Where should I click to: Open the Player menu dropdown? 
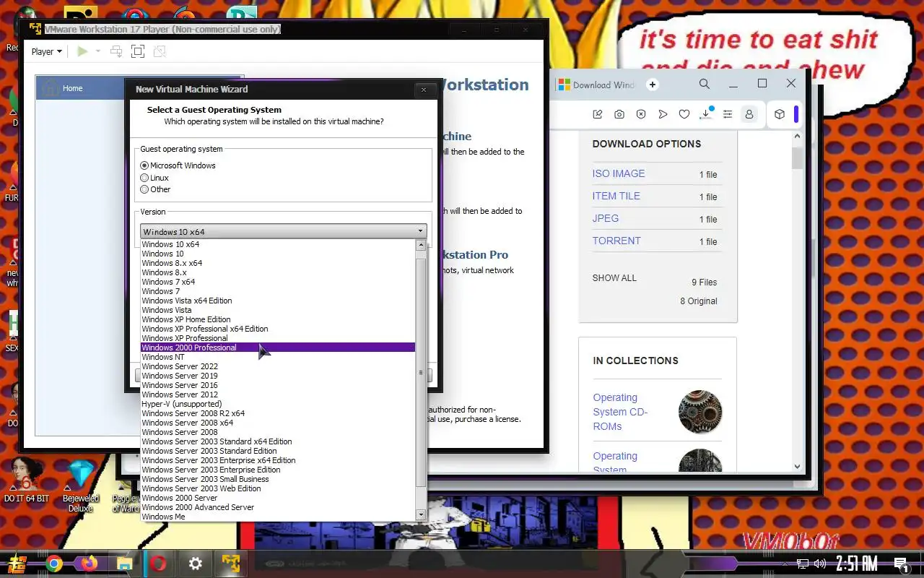coord(46,51)
